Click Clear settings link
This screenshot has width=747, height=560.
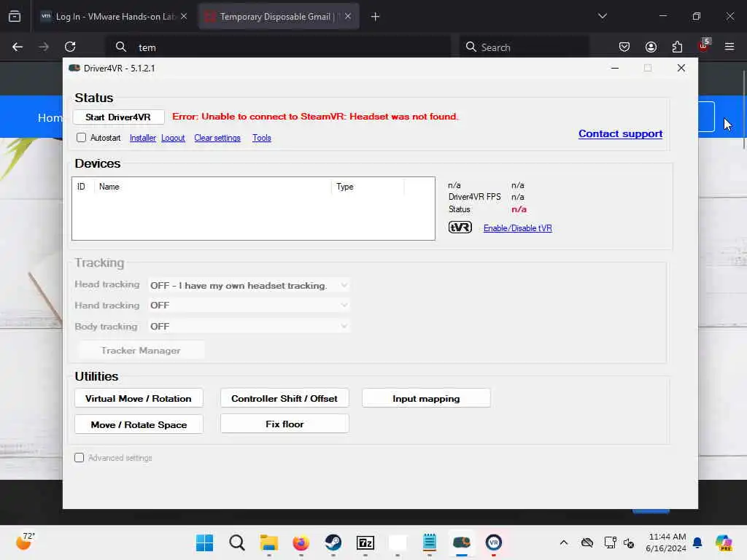pos(217,138)
